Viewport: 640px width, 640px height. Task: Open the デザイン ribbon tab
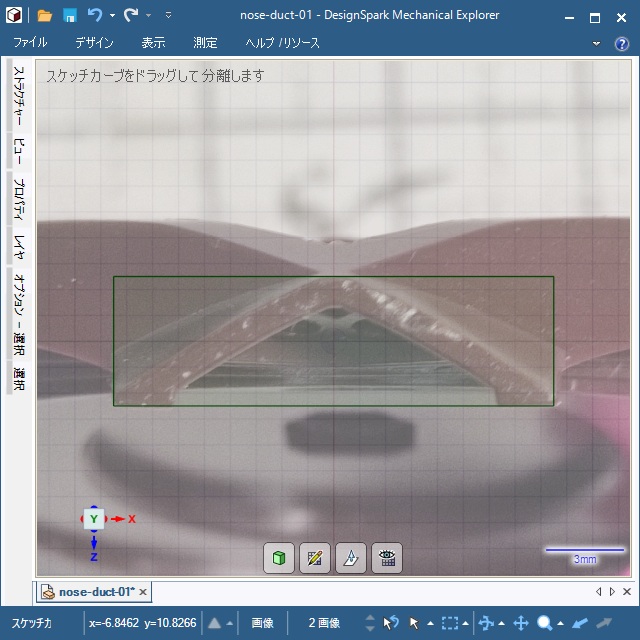94,43
